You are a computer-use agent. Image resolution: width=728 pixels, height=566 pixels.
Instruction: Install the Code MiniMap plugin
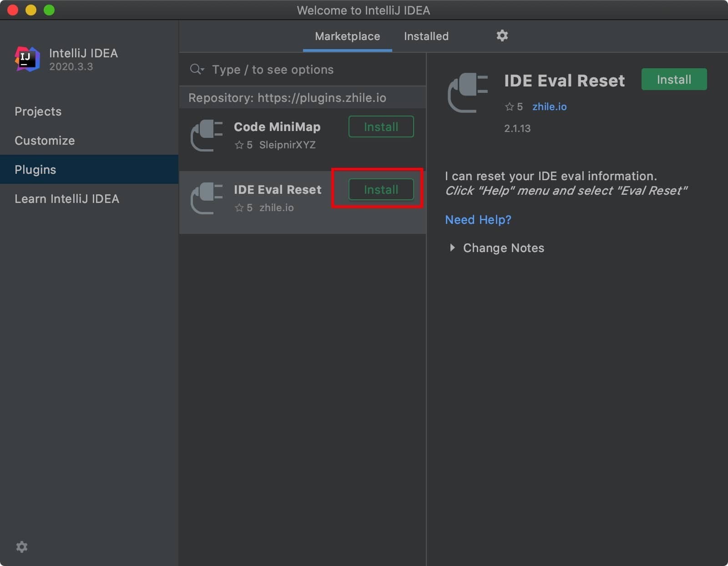pyautogui.click(x=381, y=126)
